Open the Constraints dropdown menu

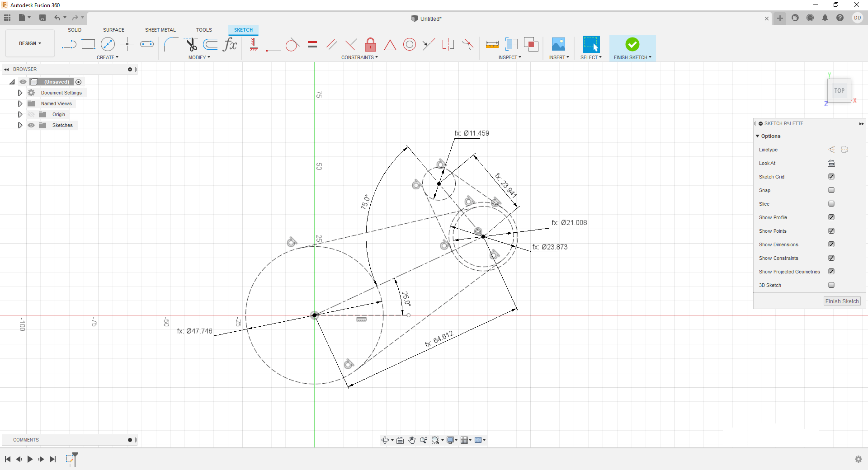360,57
